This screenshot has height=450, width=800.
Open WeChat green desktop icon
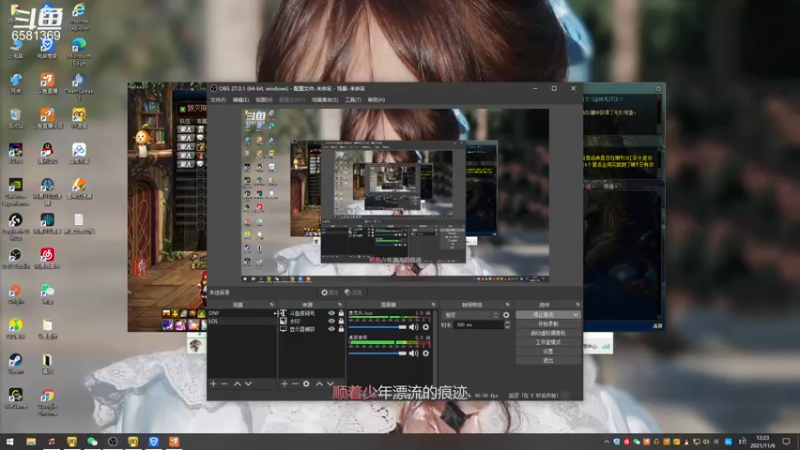tap(47, 293)
